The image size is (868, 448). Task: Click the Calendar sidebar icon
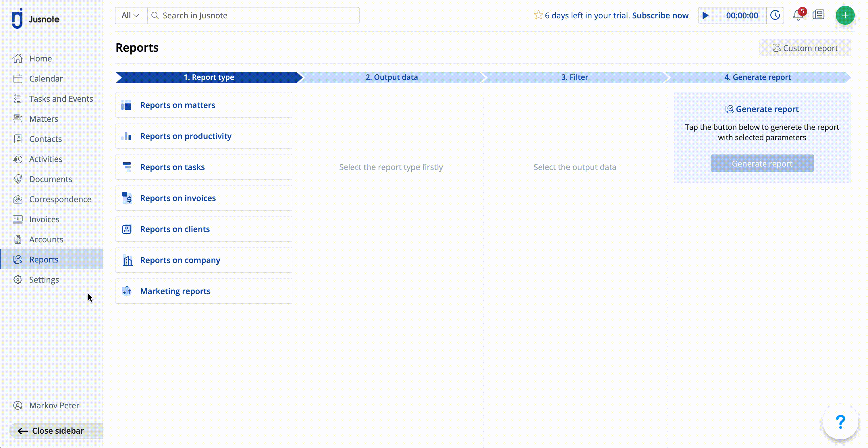[18, 78]
